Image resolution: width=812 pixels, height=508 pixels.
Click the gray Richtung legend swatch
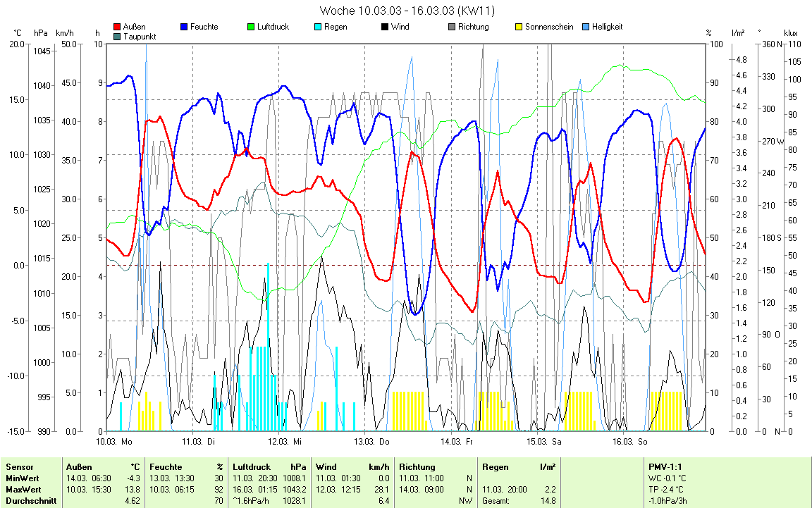tap(452, 27)
